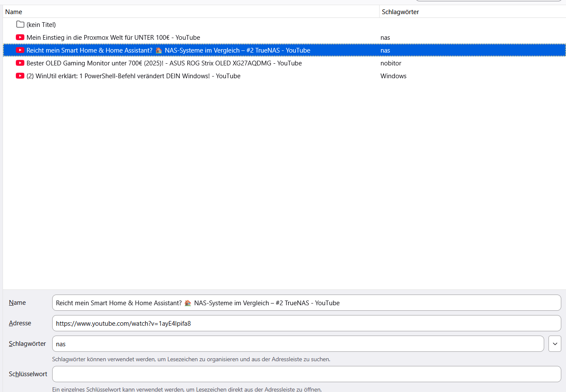This screenshot has height=392, width=566.
Task: Click the nobitor tag cell
Action: (x=391, y=63)
